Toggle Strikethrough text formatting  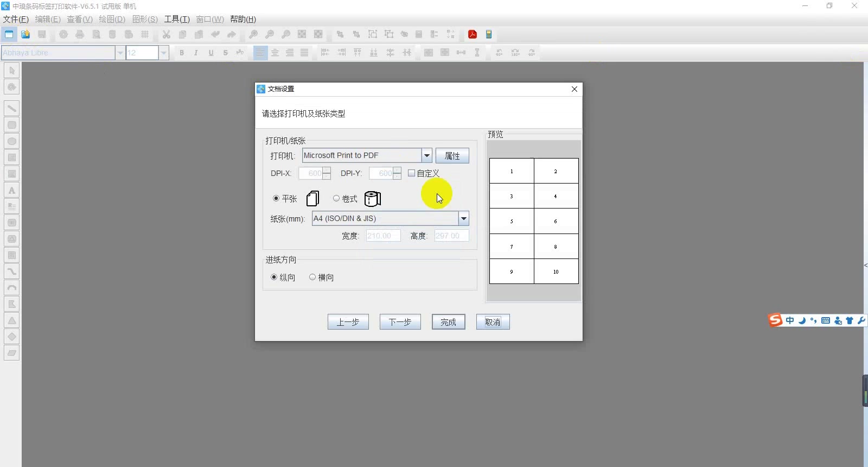225,53
